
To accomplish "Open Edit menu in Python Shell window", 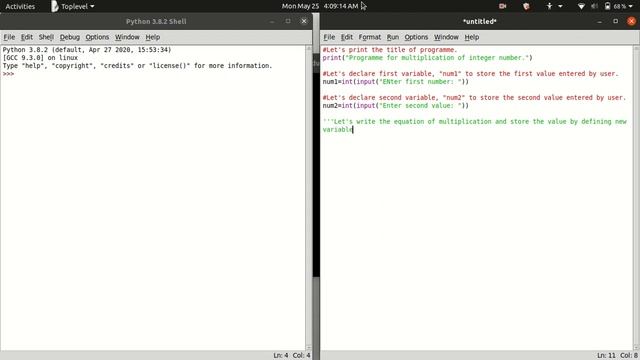I will point(27,37).
